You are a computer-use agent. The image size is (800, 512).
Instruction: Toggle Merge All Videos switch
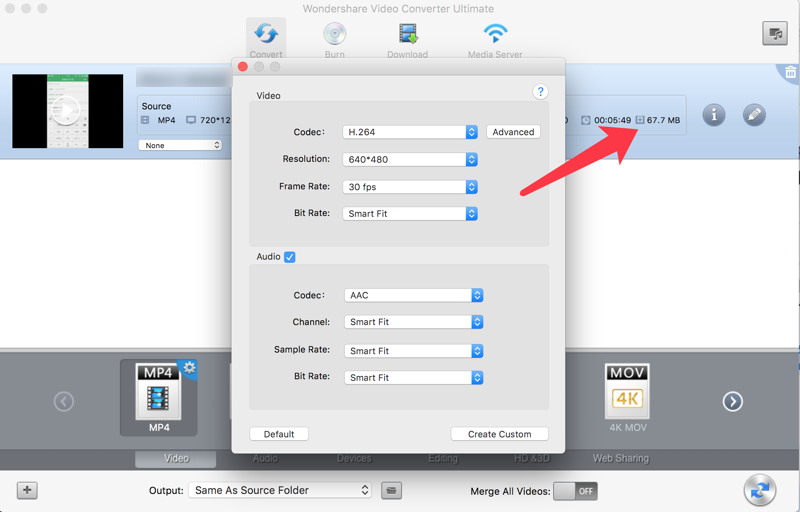pyautogui.click(x=576, y=491)
